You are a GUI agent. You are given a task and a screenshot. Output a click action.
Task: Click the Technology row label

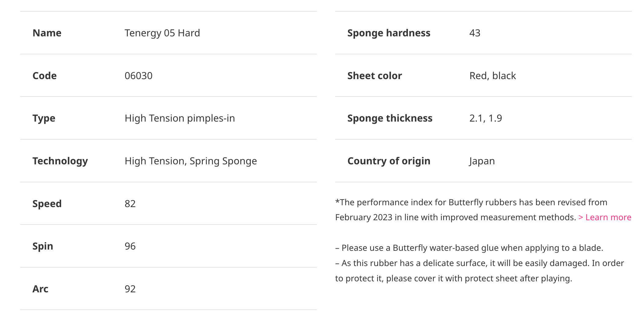[60, 161]
